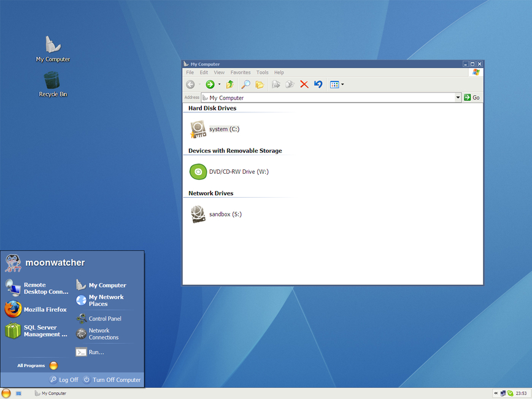Screen dimensions: 532x399
Task: Open the File menu
Action: (x=190, y=72)
